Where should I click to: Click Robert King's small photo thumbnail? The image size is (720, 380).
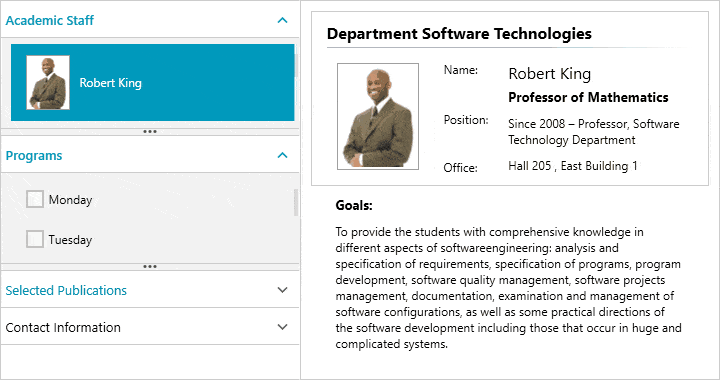(x=48, y=83)
